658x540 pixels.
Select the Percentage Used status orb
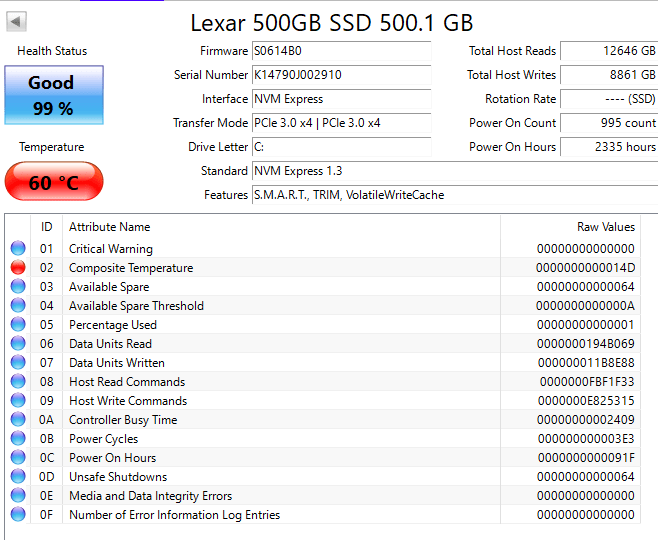(18, 324)
